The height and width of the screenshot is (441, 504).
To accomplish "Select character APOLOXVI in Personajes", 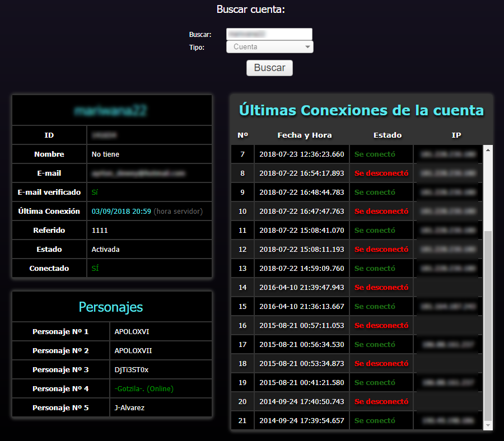I will 132,332.
